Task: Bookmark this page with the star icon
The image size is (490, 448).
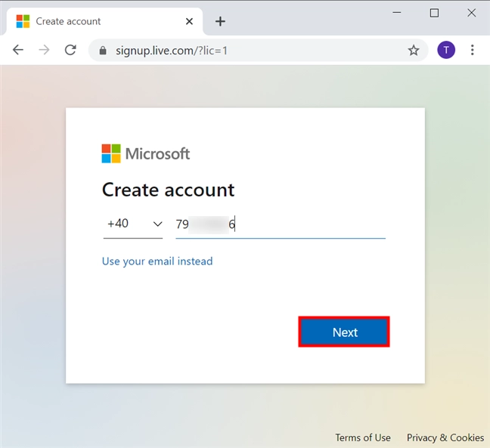Action: 414,51
